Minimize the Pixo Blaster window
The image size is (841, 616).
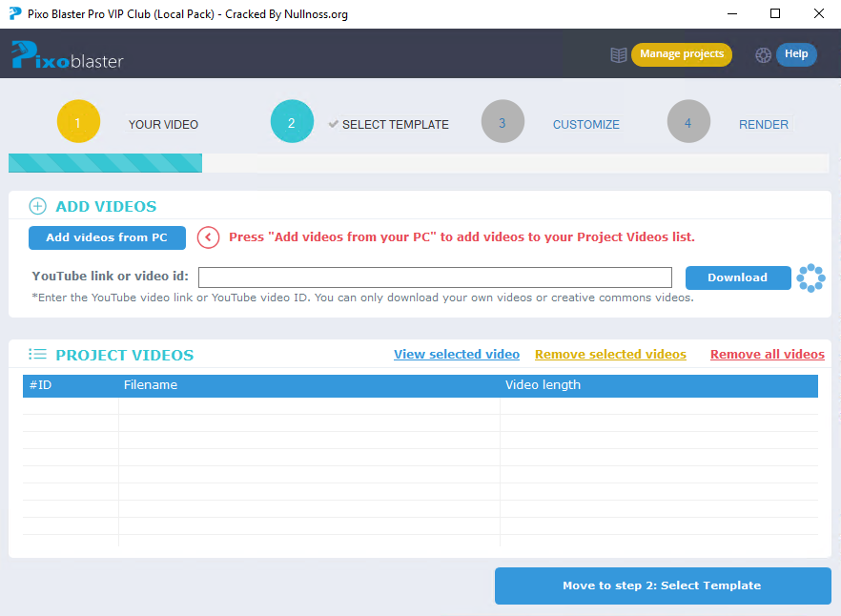(732, 14)
